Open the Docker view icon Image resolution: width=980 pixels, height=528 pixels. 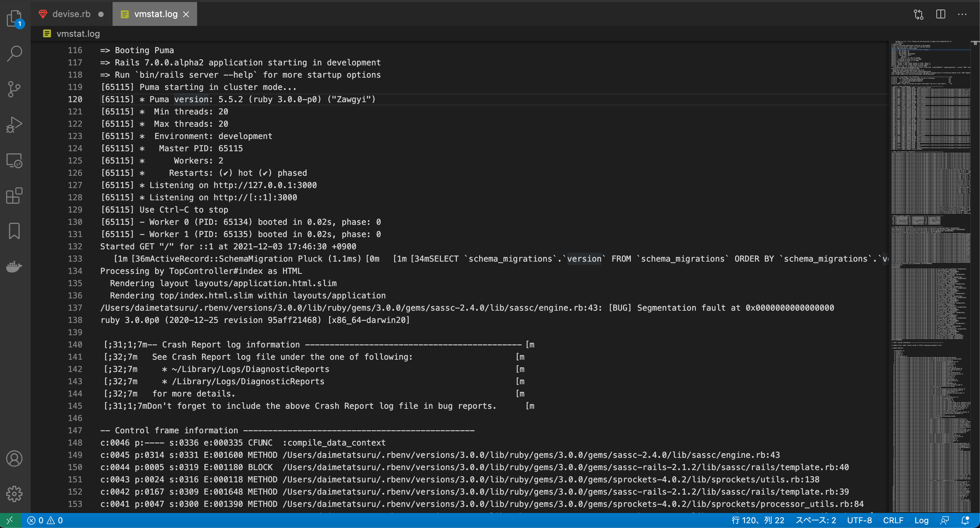point(14,266)
